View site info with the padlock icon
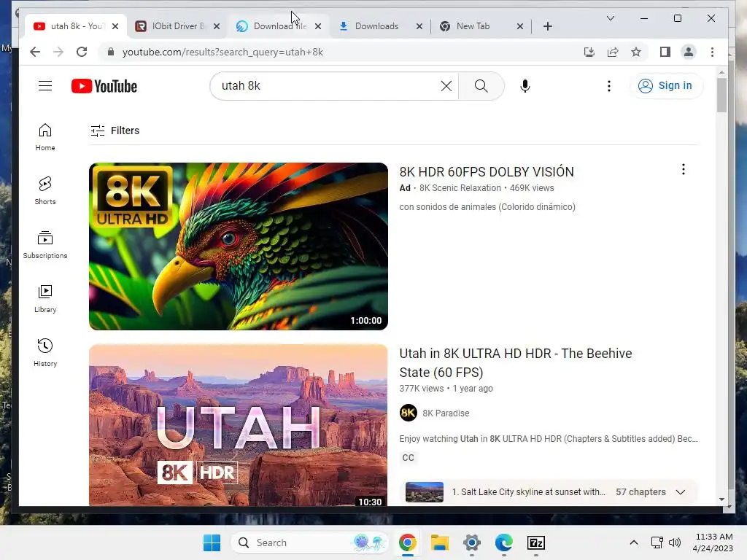 click(111, 52)
